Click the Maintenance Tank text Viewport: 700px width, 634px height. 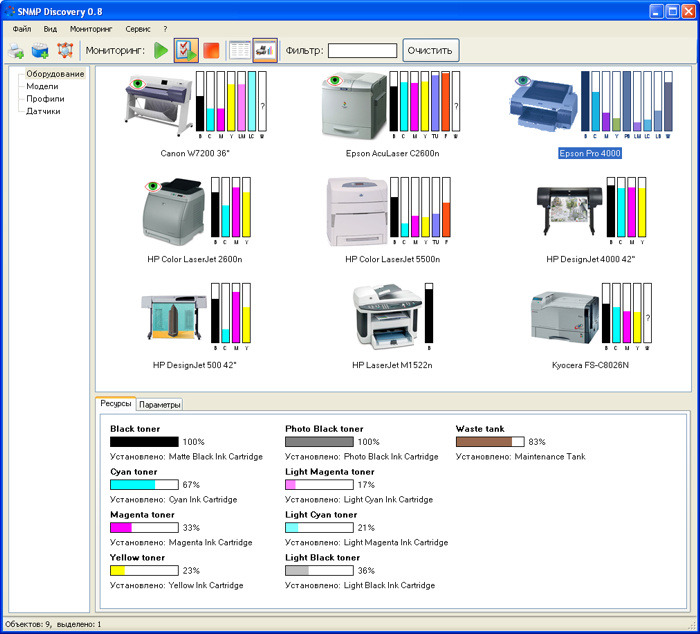(x=550, y=456)
